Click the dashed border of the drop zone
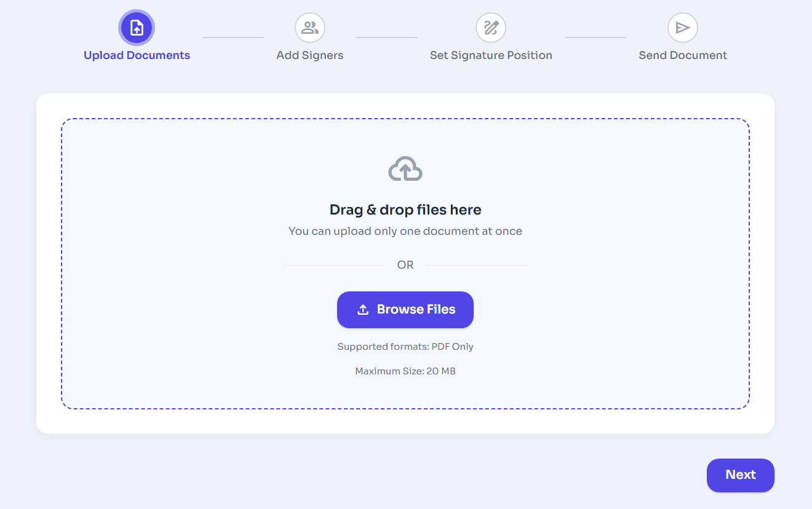812x509 pixels. pyautogui.click(x=246, y=119)
